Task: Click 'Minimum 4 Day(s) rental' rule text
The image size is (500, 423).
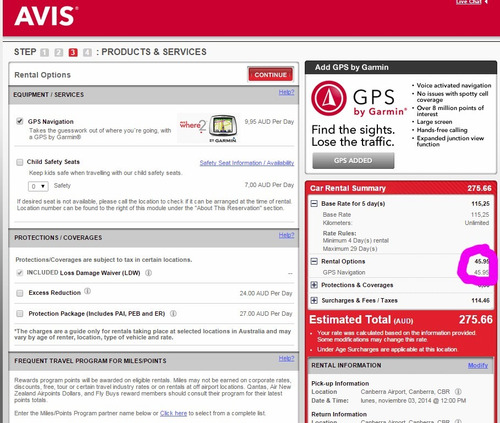Action: (x=356, y=240)
